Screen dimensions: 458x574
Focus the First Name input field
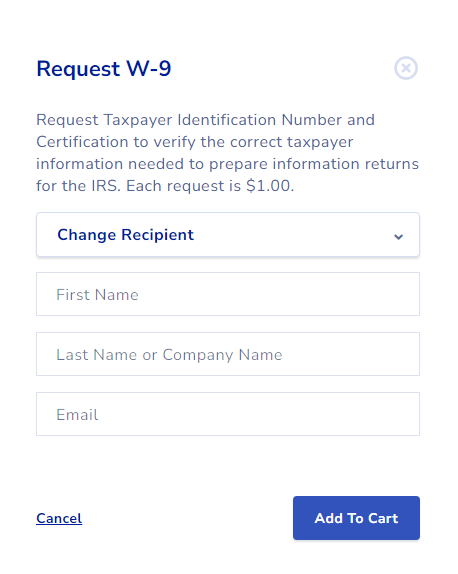tap(228, 294)
